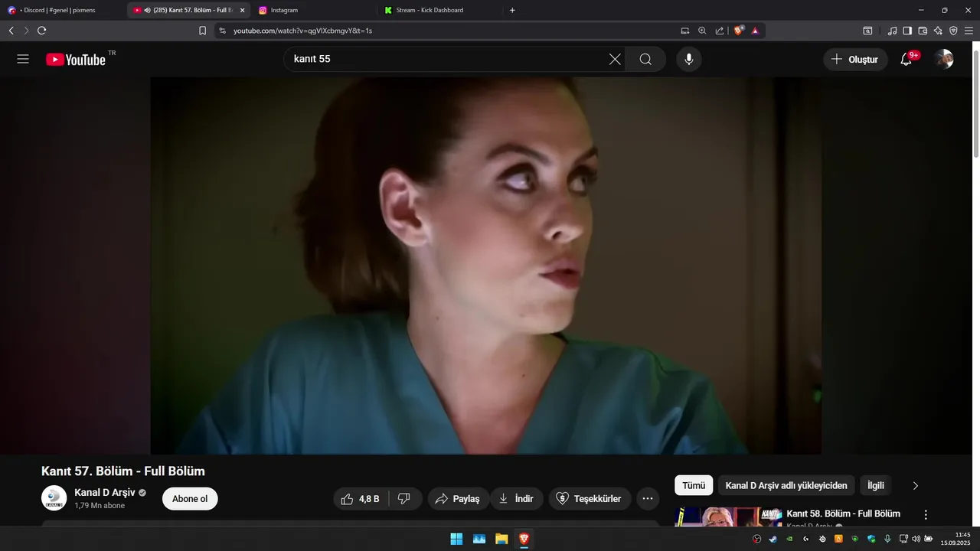This screenshot has height=551, width=980.
Task: Download the video with İndir
Action: tap(517, 499)
